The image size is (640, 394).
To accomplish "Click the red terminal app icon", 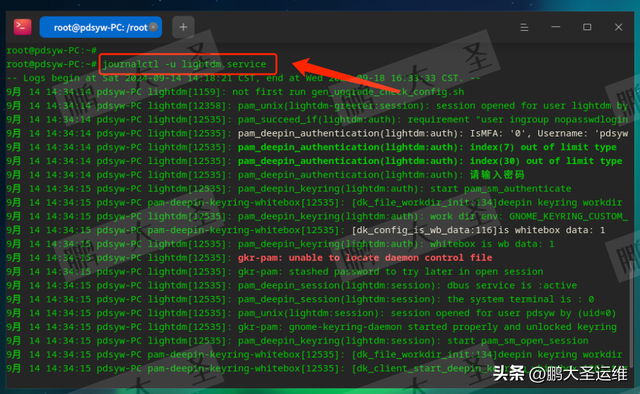I will pos(22,27).
